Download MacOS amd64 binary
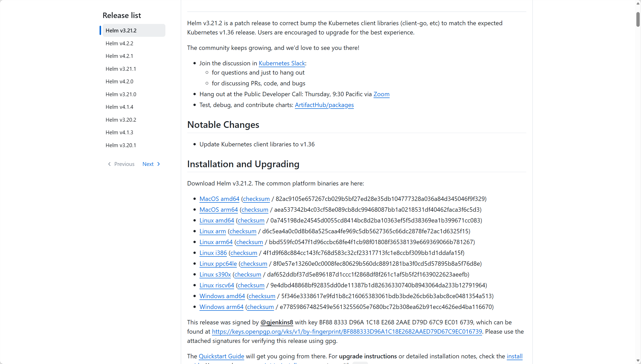Viewport: 641px width, 364px height. pyautogui.click(x=219, y=199)
